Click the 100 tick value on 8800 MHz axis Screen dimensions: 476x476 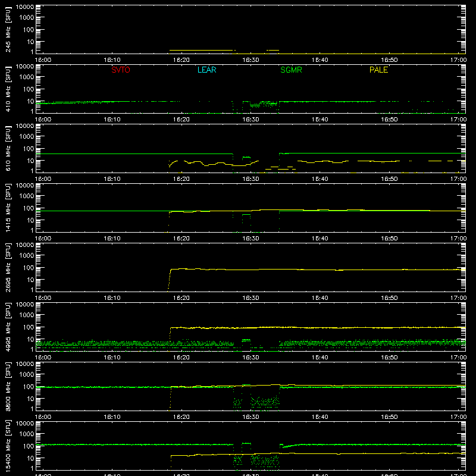coord(29,387)
